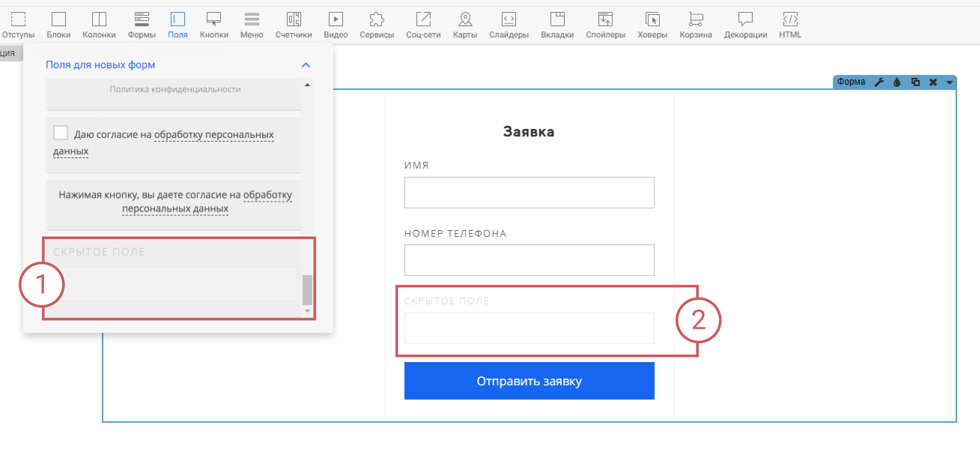Duplicate the form with copy icon
The width and height of the screenshot is (980, 449).
[x=915, y=82]
